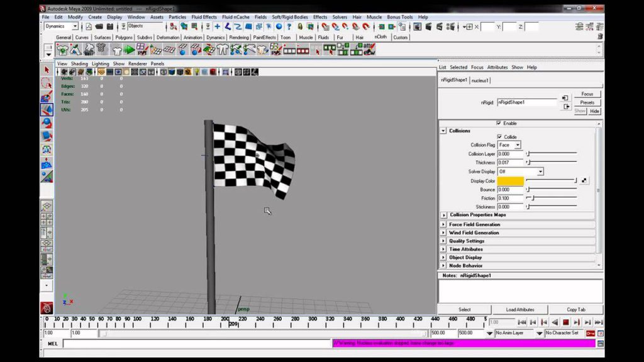Select the arrow Select tool in toolbox

point(47,70)
